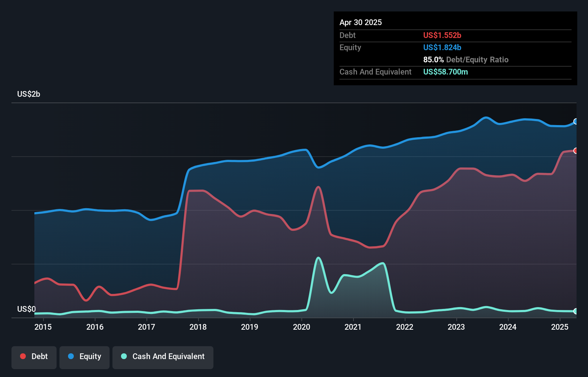Click the red Debt legend dot

pyautogui.click(x=22, y=356)
